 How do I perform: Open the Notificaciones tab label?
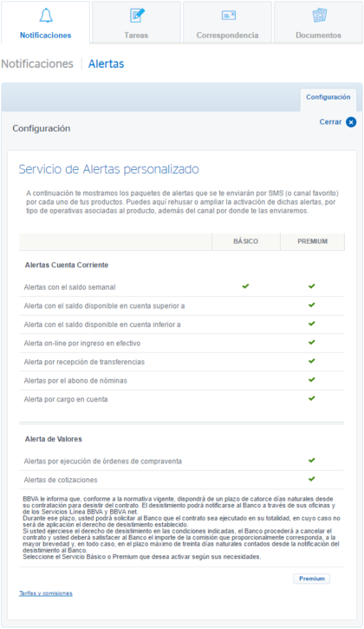click(46, 36)
